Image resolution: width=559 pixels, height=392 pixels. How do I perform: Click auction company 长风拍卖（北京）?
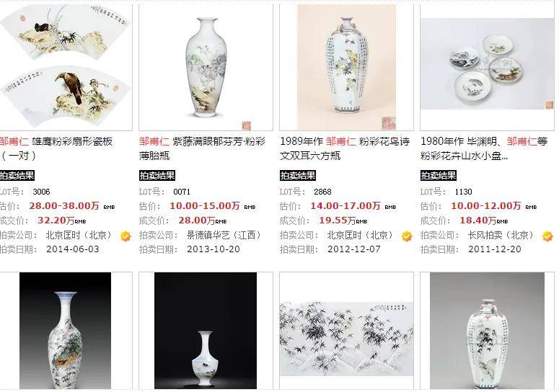coord(501,236)
